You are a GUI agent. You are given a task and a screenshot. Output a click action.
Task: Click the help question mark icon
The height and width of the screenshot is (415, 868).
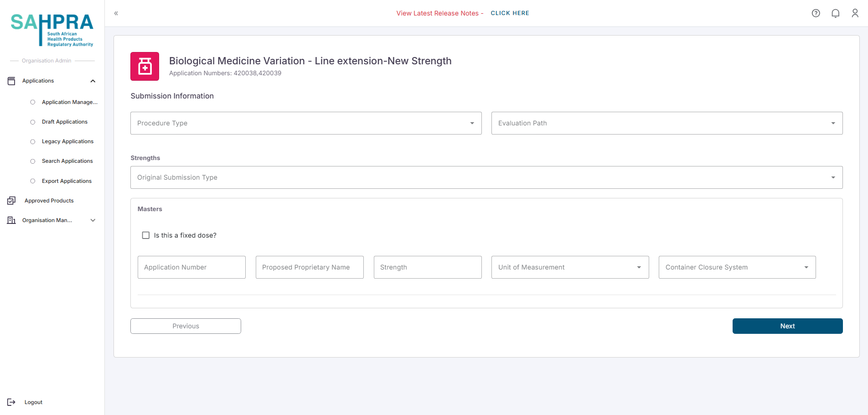[816, 13]
